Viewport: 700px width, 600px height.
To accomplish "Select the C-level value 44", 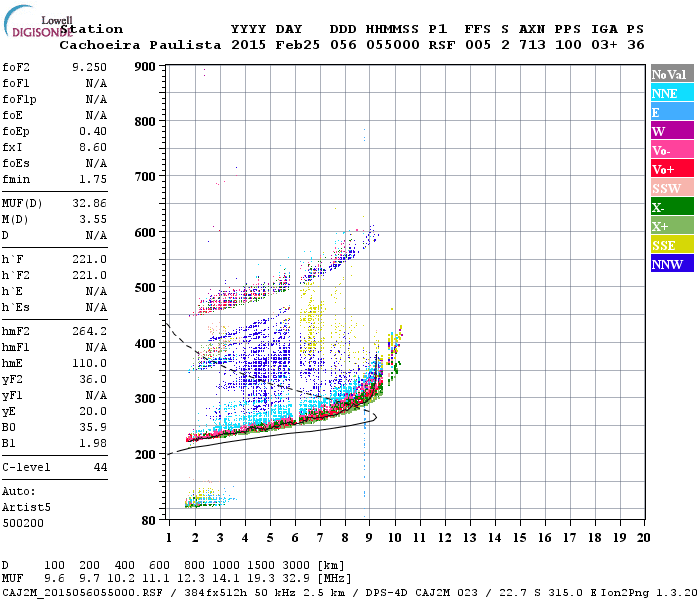I will 99,467.
